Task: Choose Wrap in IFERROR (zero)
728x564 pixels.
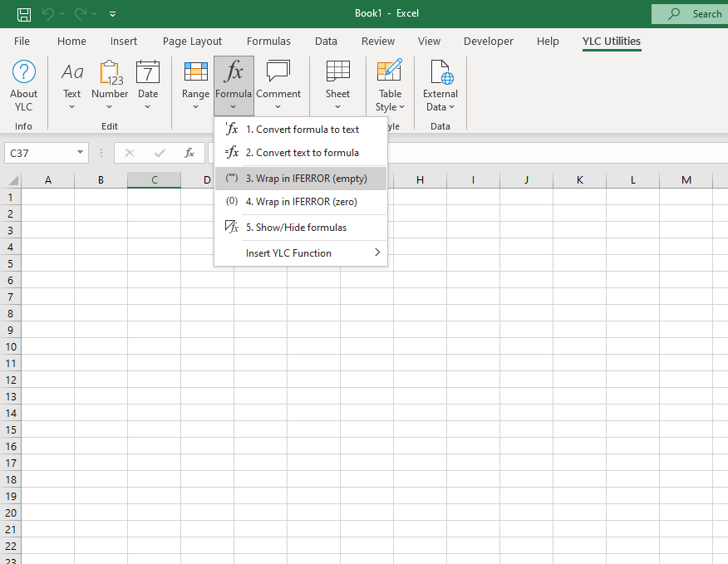Action: (301, 202)
